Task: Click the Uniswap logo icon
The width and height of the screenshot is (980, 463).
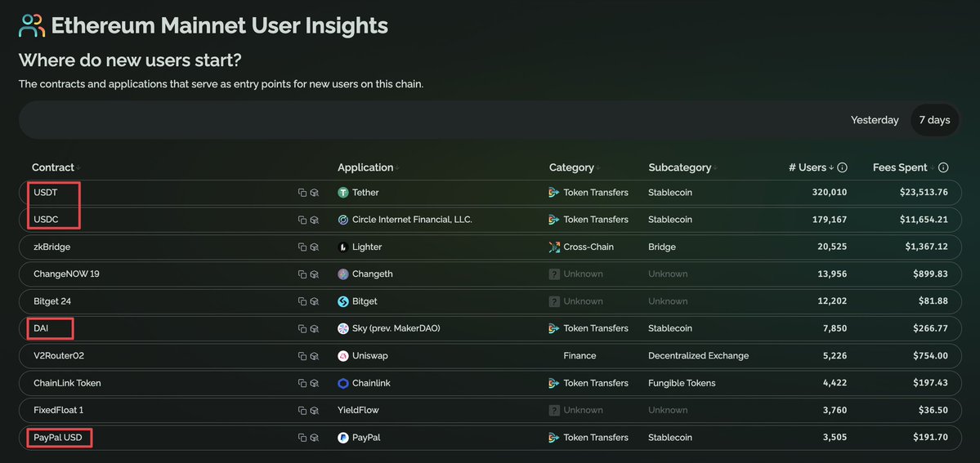Action: click(343, 355)
